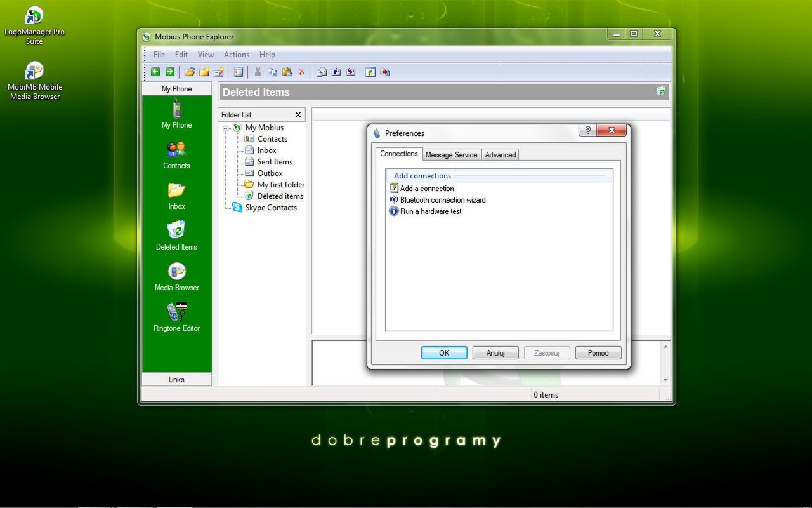The image size is (812, 508).
Task: Open Contacts in the sidebar
Action: [x=176, y=156]
